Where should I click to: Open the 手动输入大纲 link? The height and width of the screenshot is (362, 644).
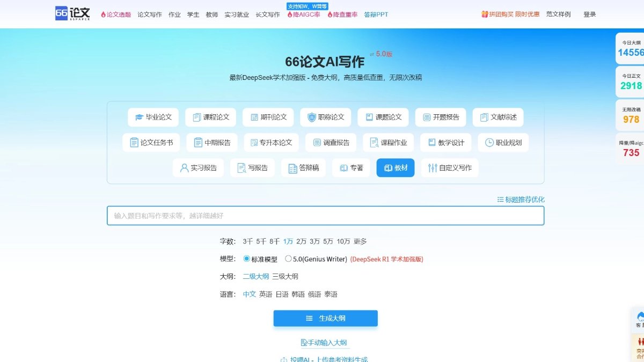click(325, 342)
